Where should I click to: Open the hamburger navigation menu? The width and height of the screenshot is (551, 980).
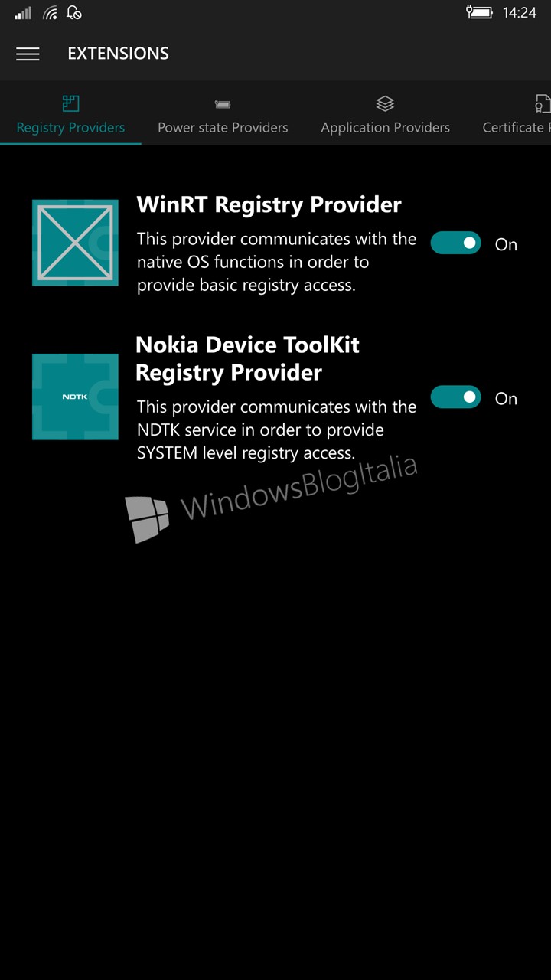[x=28, y=54]
